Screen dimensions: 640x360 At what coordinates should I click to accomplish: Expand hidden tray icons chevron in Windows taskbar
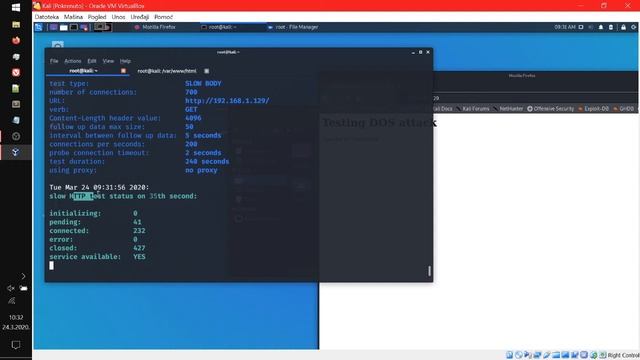23,276
